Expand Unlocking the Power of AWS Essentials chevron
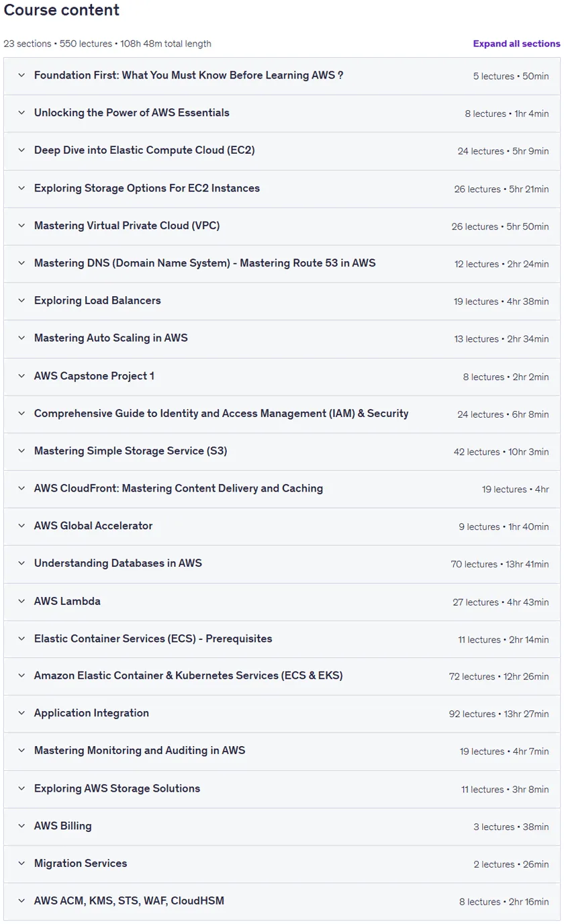The height and width of the screenshot is (924, 564). point(21,113)
